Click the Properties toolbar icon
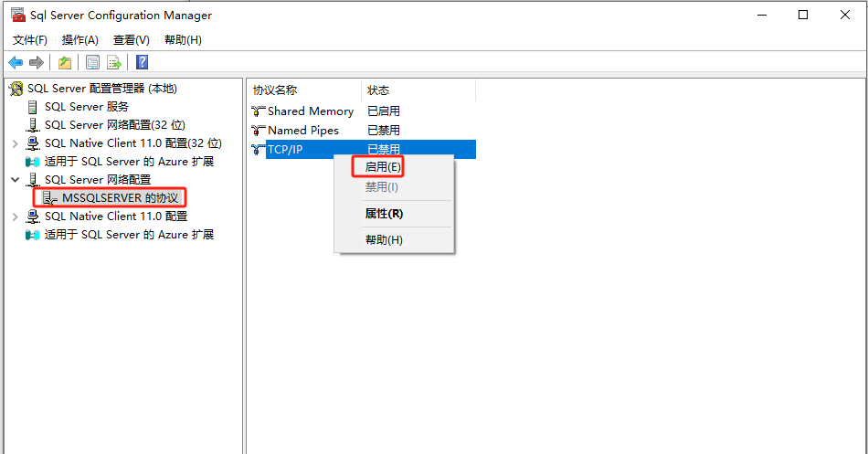868x454 pixels. pos(93,62)
